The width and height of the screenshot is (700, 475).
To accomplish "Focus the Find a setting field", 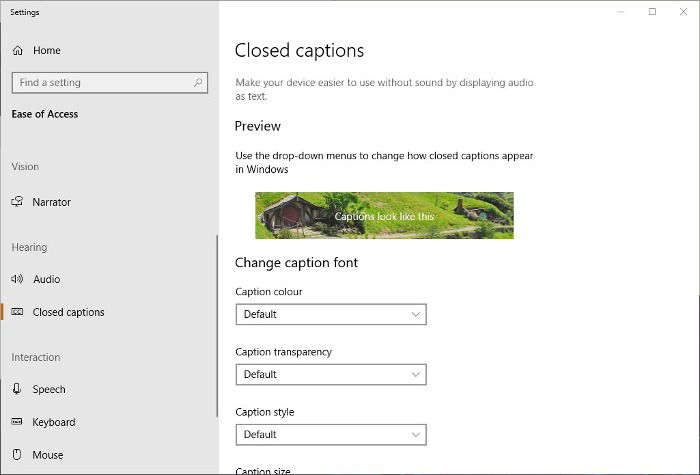I will [110, 83].
